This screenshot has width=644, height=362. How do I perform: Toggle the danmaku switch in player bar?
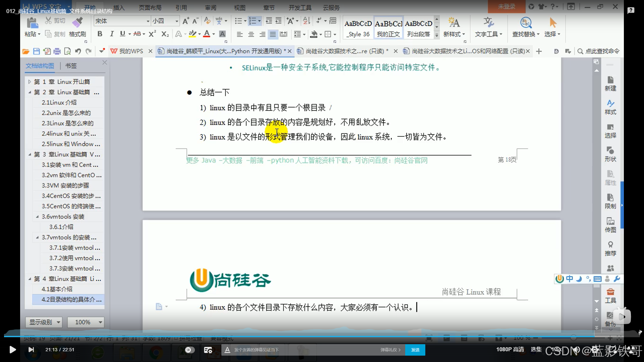190,350
